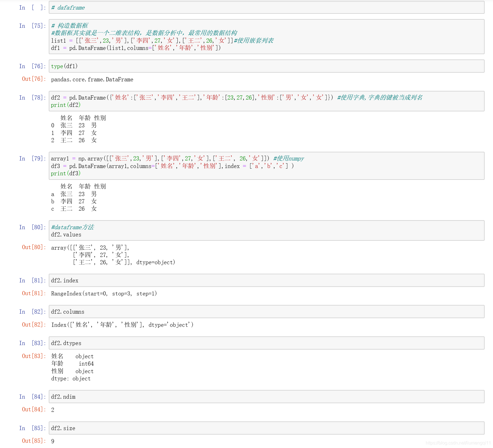Click the 'In [79]:' prompt label
Screen dimensions: 493x448
(x=33, y=158)
